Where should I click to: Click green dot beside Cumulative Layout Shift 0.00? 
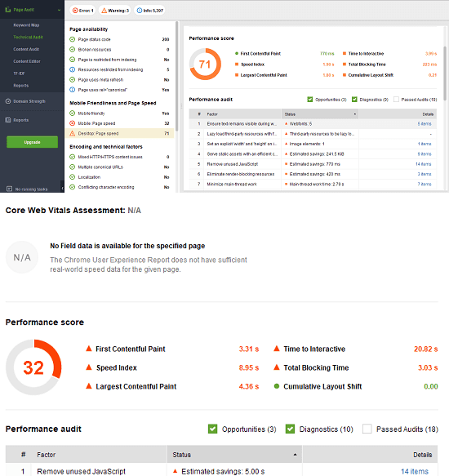point(277,386)
